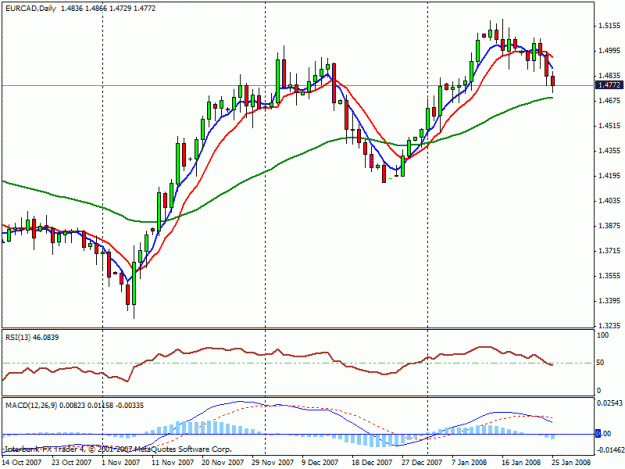625x469 pixels.
Task: Select the current price label 1.4772
Action: click(609, 85)
